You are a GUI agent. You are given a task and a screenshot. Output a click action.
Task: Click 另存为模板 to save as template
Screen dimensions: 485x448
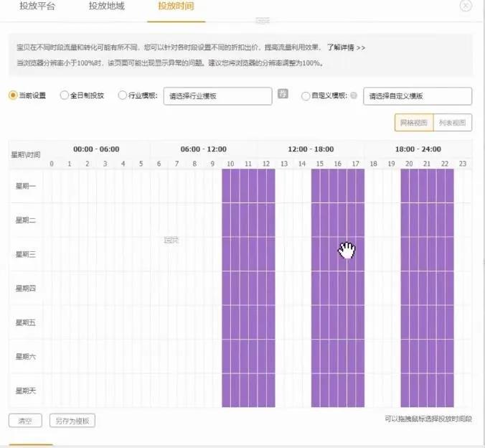tap(72, 421)
